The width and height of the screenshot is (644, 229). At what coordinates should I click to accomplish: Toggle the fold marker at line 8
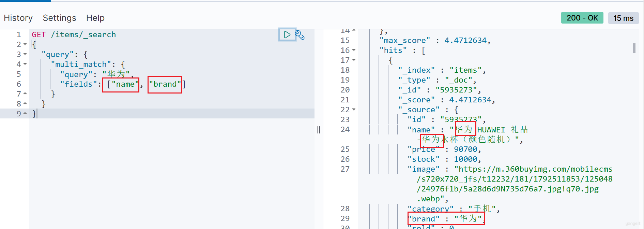tap(25, 103)
